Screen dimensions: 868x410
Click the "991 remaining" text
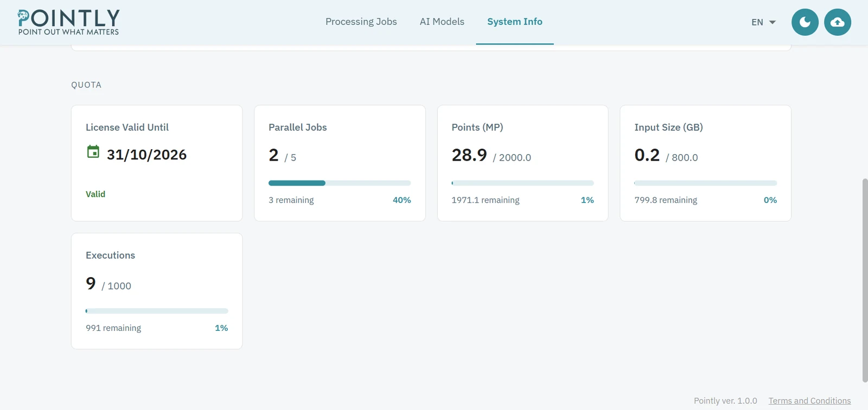[x=113, y=328]
